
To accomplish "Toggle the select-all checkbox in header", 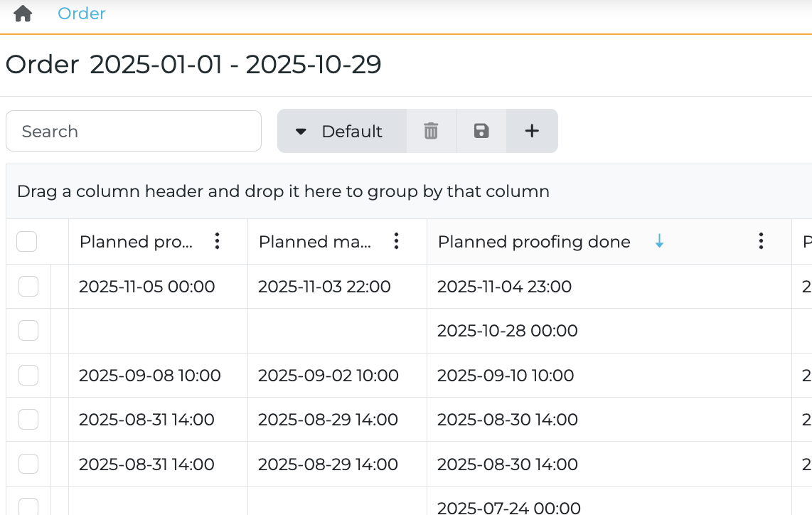I will tap(27, 242).
